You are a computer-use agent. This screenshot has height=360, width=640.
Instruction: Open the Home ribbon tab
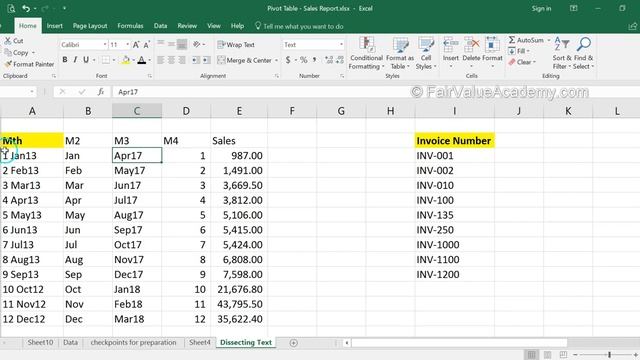28,26
